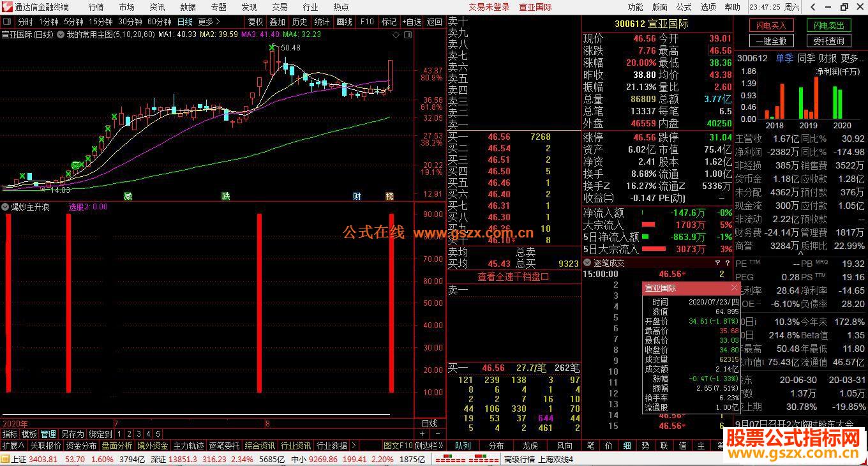
Task: Toggle the panel layout icon before 分时
Action: click(x=8, y=22)
